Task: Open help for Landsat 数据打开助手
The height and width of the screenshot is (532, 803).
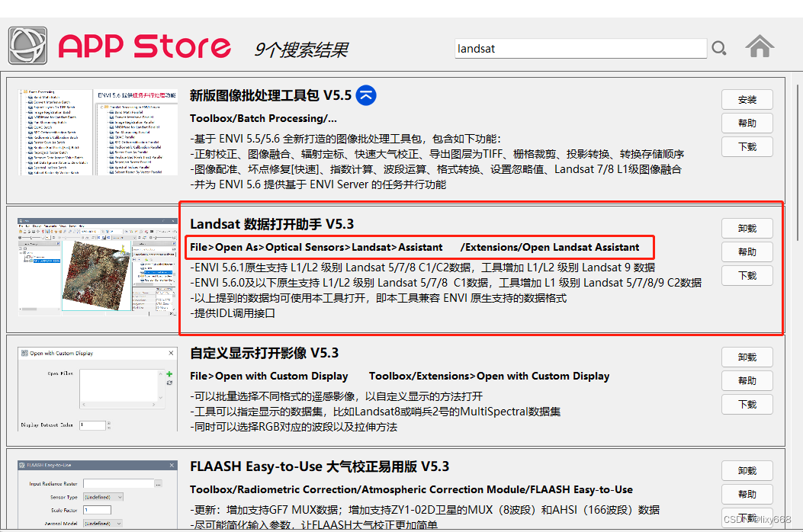Action: coord(747,252)
